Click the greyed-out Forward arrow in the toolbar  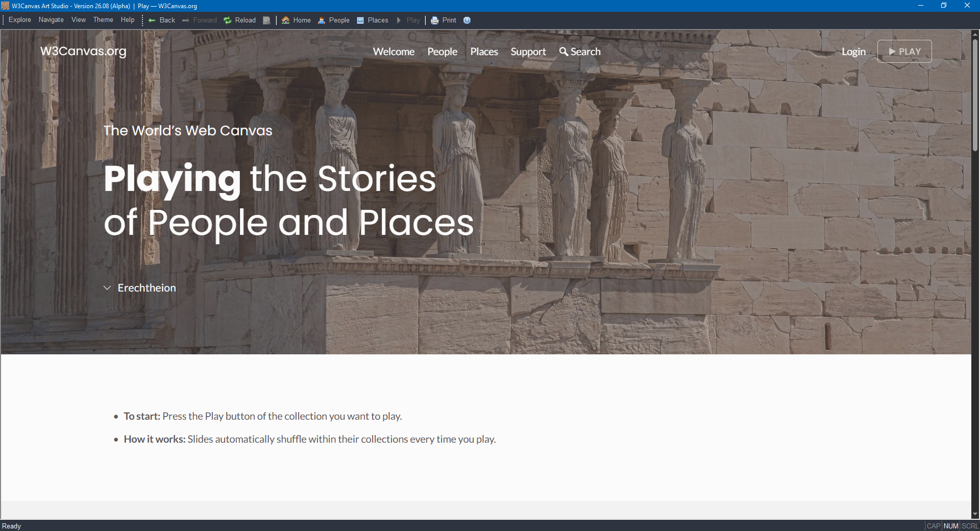pos(186,20)
